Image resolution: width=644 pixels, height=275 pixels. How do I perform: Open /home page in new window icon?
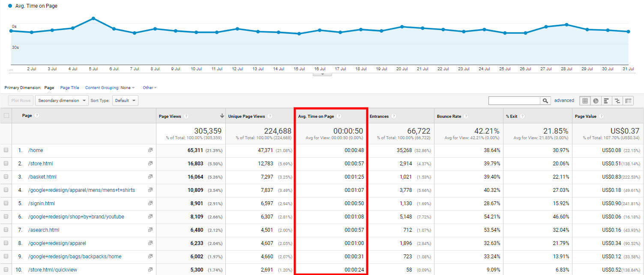[150, 150]
